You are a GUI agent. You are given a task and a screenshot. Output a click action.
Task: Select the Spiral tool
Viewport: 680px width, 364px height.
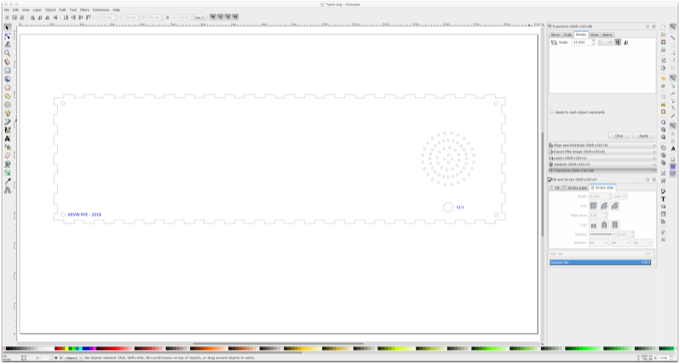7,105
